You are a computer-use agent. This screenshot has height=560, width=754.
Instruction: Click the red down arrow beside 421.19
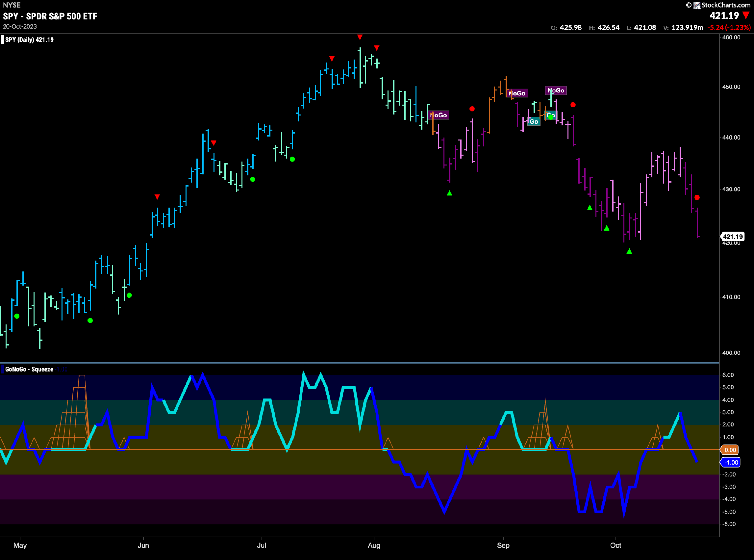click(746, 15)
